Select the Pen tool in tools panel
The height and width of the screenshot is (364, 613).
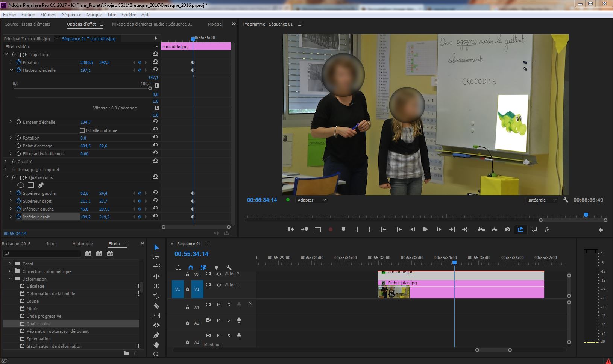156,335
